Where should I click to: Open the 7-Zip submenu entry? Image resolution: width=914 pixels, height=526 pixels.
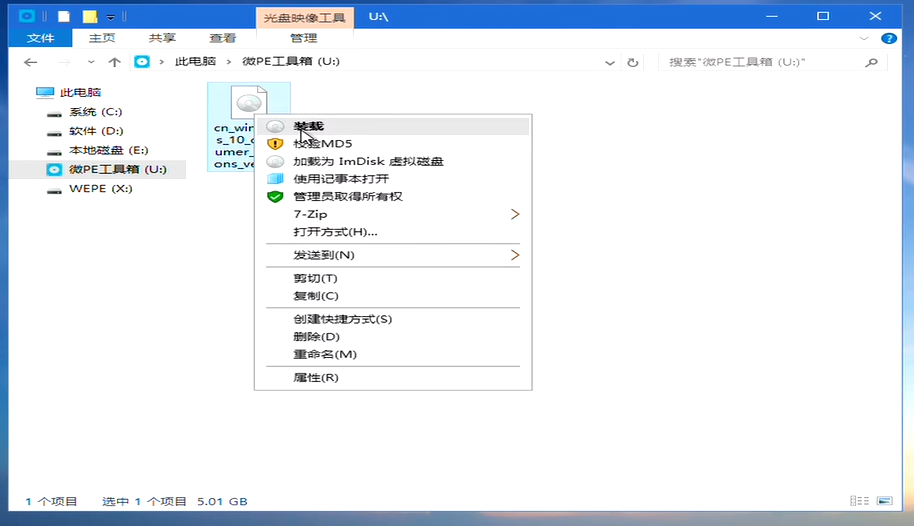pos(393,214)
